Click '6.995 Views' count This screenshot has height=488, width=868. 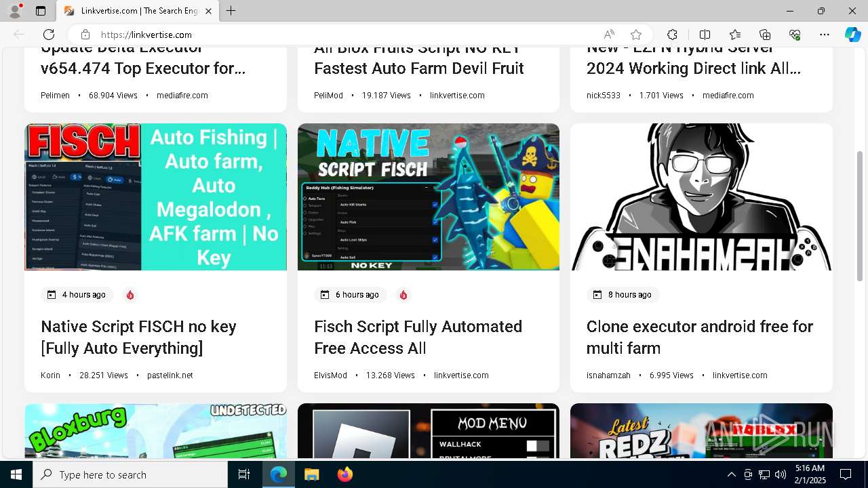(x=671, y=375)
